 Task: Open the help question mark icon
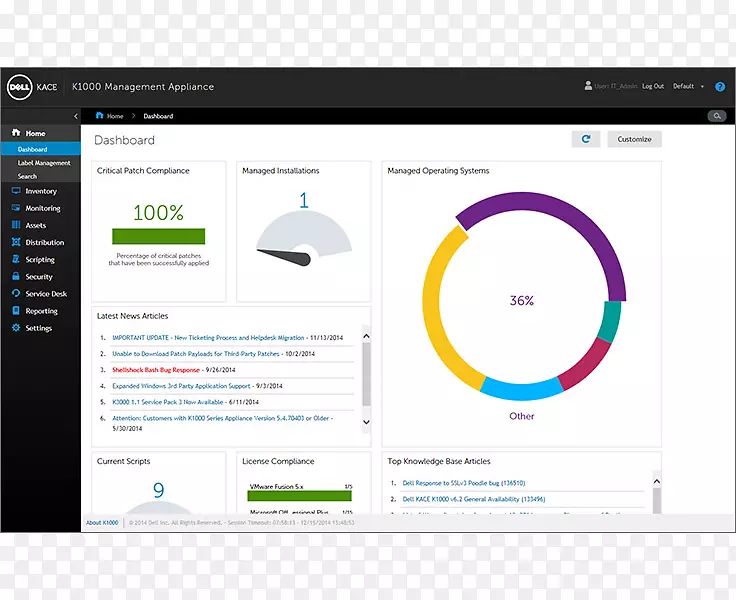coord(720,87)
